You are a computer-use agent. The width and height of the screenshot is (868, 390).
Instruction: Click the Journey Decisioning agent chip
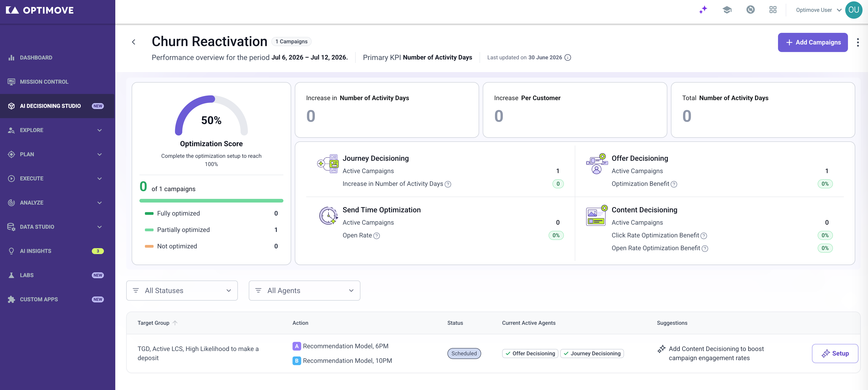[x=592, y=354]
